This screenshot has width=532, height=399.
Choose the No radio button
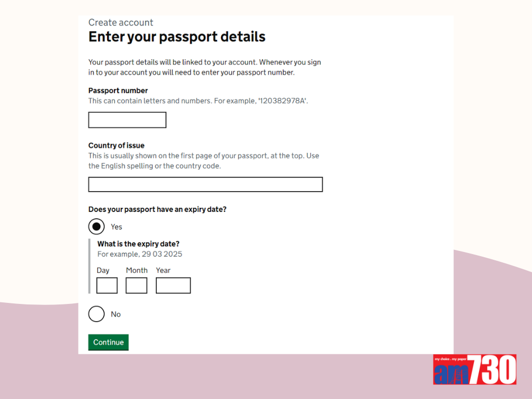97,314
